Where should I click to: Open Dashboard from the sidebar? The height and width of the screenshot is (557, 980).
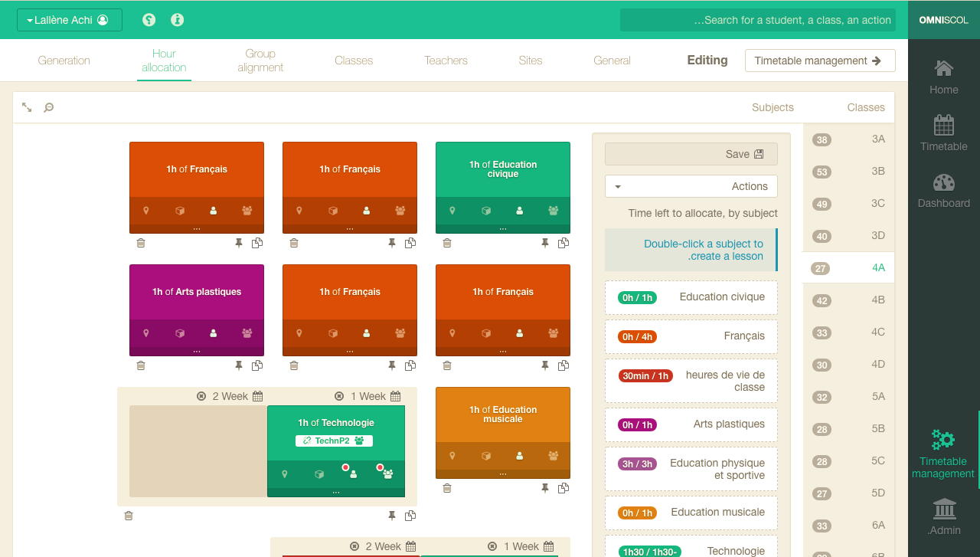coord(943,192)
